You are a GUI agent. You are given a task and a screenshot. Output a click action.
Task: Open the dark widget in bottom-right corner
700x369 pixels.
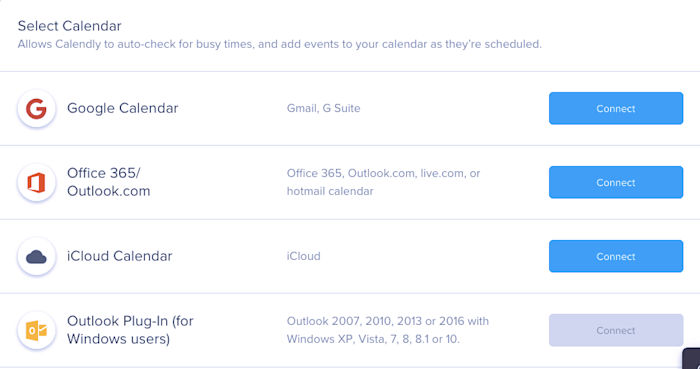[692, 359]
